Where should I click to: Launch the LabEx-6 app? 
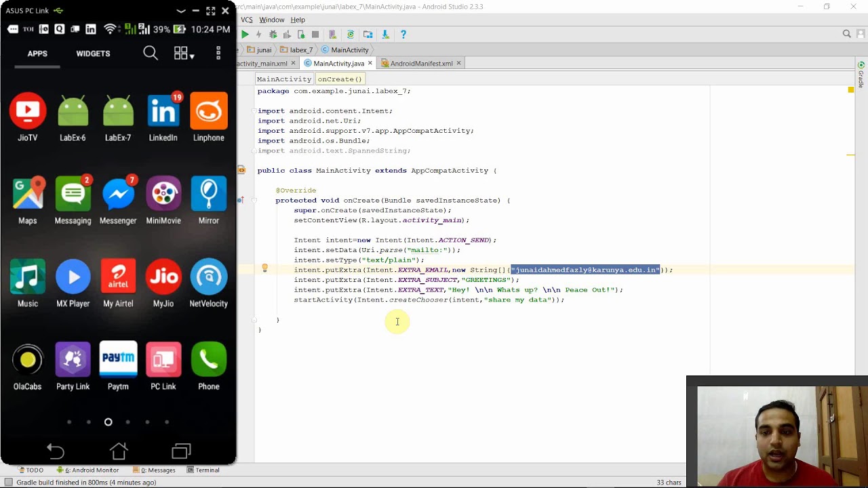pyautogui.click(x=73, y=117)
